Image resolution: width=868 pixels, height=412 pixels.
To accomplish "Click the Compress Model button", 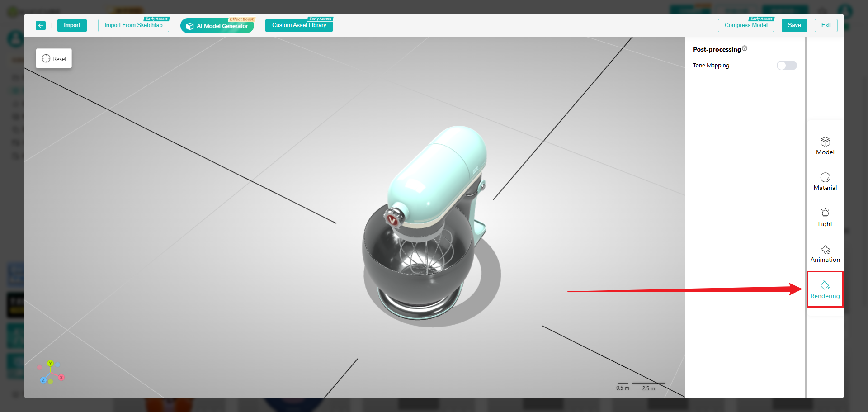I will pyautogui.click(x=745, y=25).
